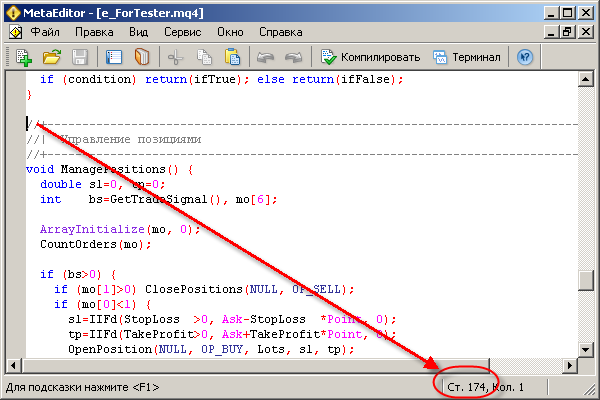Image resolution: width=600 pixels, height=400 pixels.
Task: Maximize the MetaEditor main window
Action: click(568, 13)
